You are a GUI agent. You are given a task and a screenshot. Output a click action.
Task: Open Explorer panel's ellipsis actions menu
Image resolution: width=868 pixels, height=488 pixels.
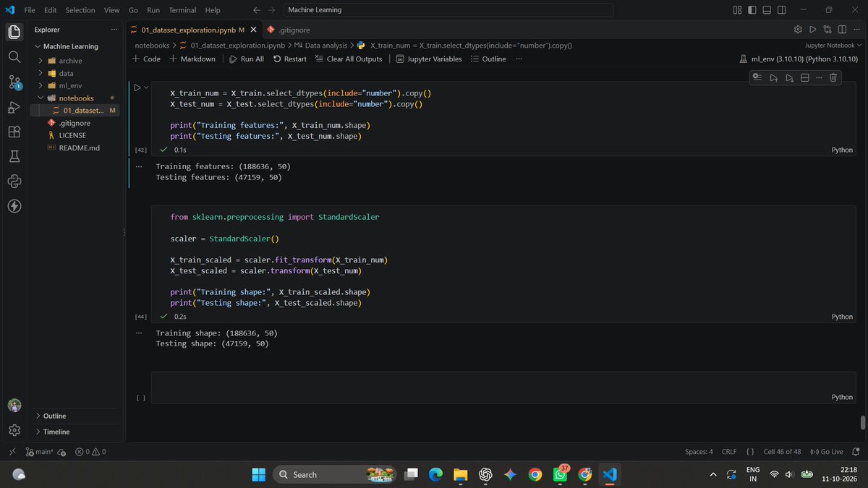(114, 30)
